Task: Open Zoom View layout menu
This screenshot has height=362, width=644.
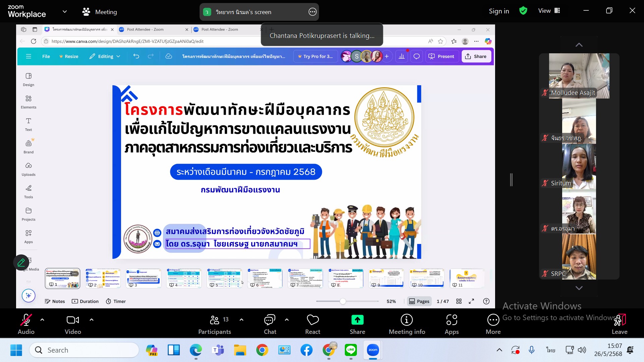Action: tap(549, 11)
